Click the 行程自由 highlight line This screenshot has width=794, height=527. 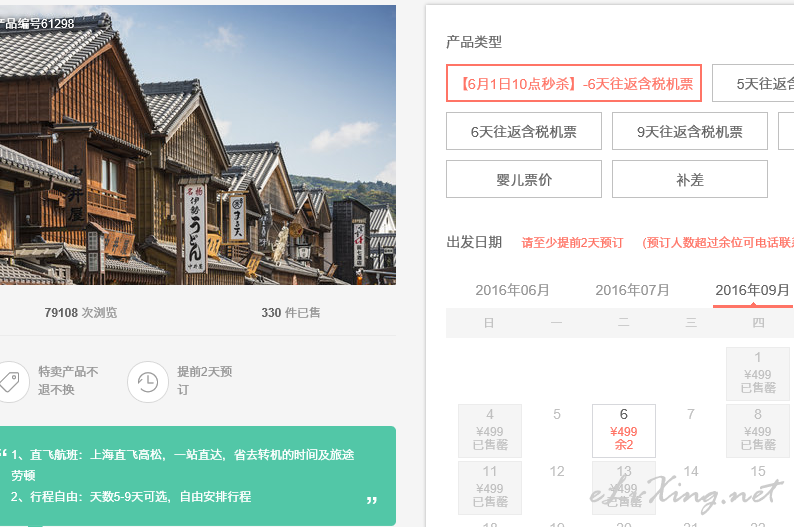(x=131, y=497)
